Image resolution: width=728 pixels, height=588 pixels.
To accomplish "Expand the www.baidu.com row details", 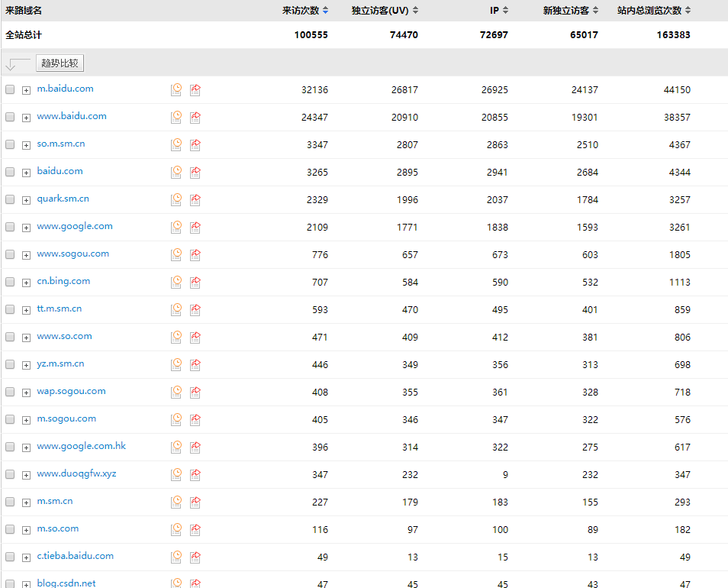I will pyautogui.click(x=27, y=118).
